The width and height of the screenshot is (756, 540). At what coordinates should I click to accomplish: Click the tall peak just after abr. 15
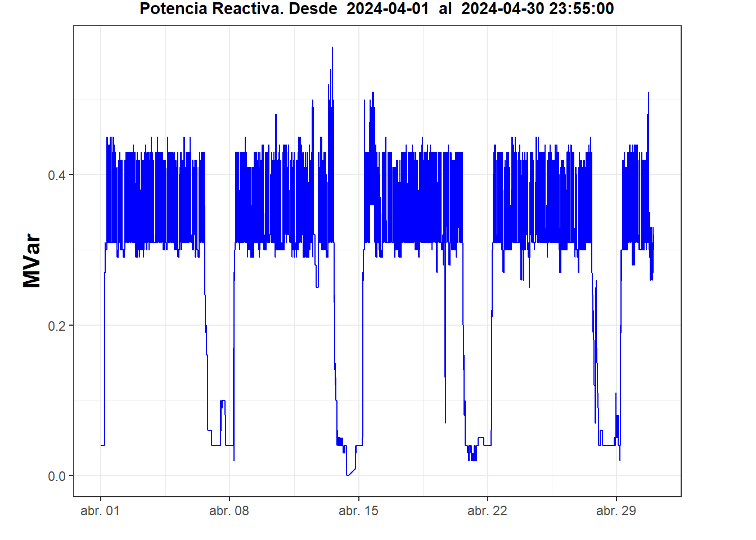tap(372, 93)
